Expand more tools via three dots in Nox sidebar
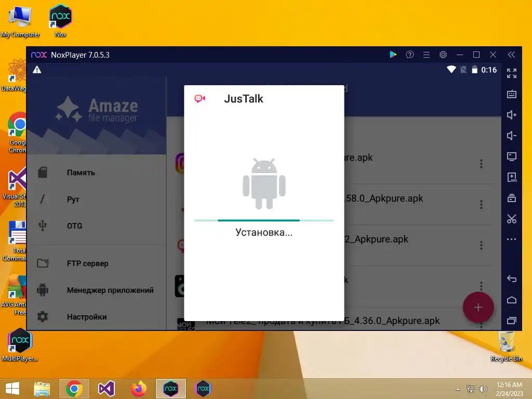This screenshot has width=532, height=399. point(512,239)
